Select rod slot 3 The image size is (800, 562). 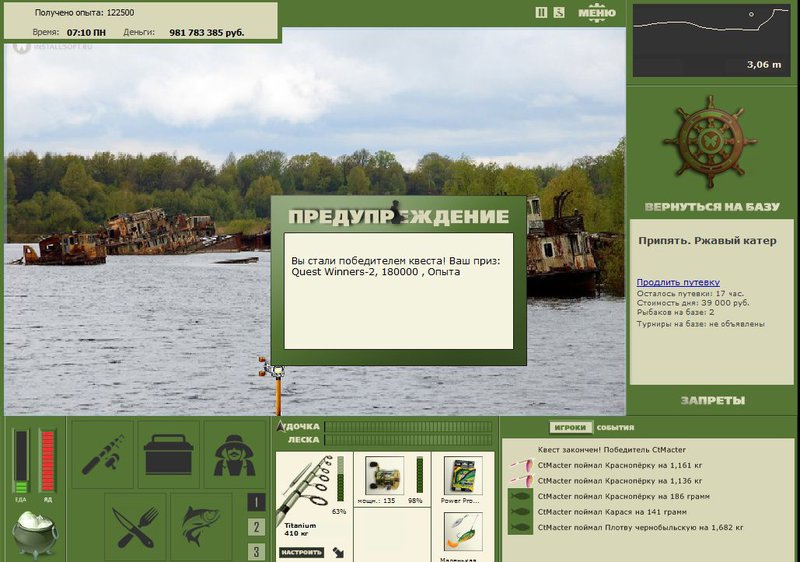pyautogui.click(x=256, y=551)
